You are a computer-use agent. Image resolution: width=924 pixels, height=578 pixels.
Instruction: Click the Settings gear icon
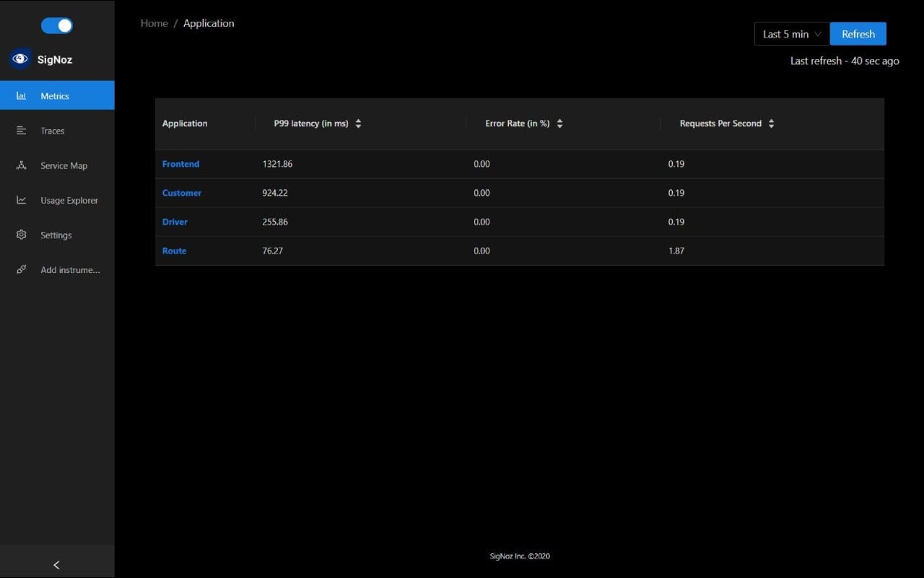[21, 235]
